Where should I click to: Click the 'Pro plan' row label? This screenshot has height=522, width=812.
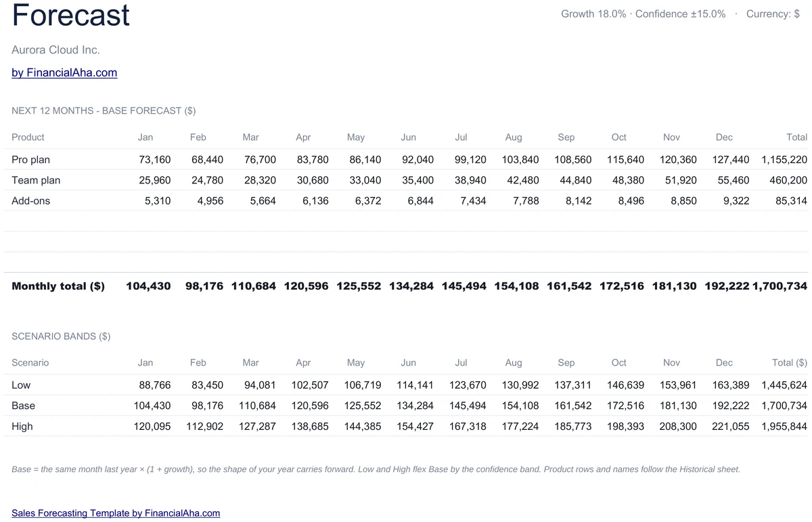pos(30,160)
